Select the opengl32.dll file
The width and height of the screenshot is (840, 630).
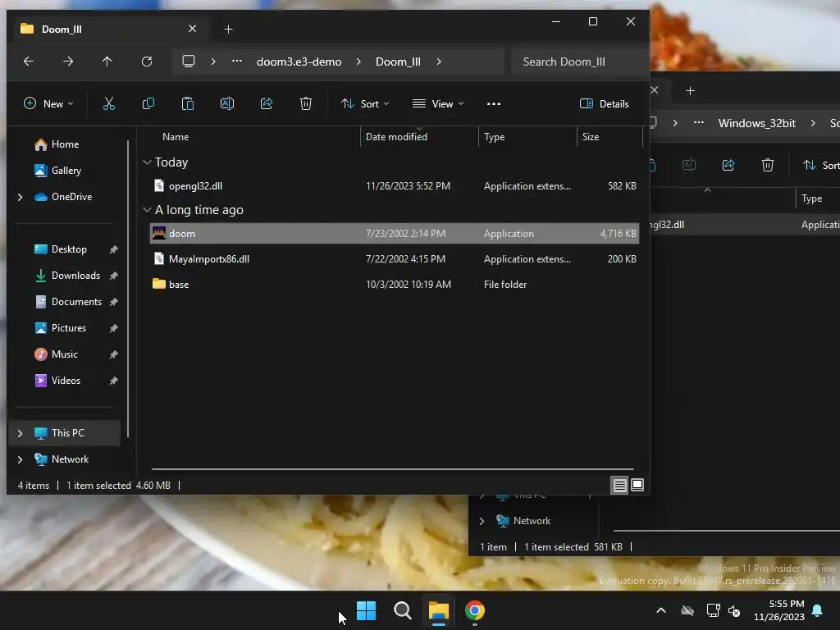point(395,186)
